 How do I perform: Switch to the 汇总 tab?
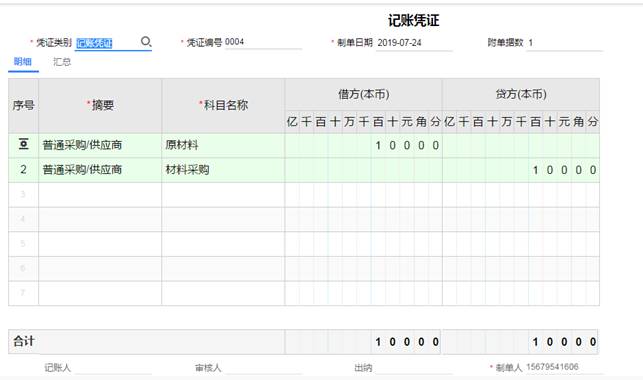click(x=62, y=61)
